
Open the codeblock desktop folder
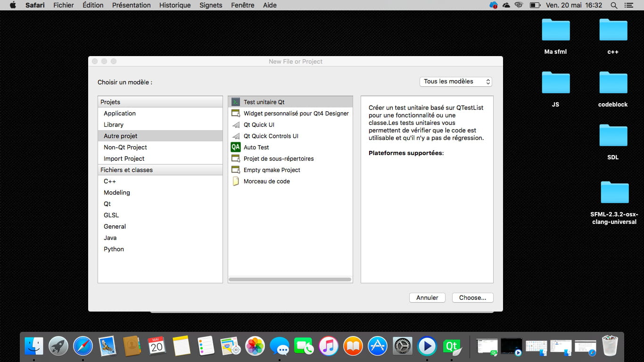tap(613, 90)
